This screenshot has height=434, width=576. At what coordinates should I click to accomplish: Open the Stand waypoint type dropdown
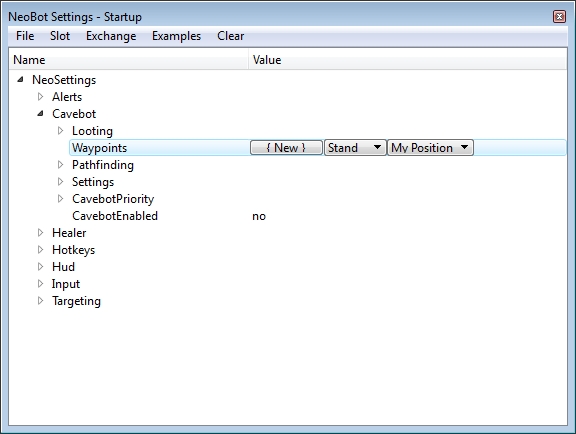click(x=355, y=148)
